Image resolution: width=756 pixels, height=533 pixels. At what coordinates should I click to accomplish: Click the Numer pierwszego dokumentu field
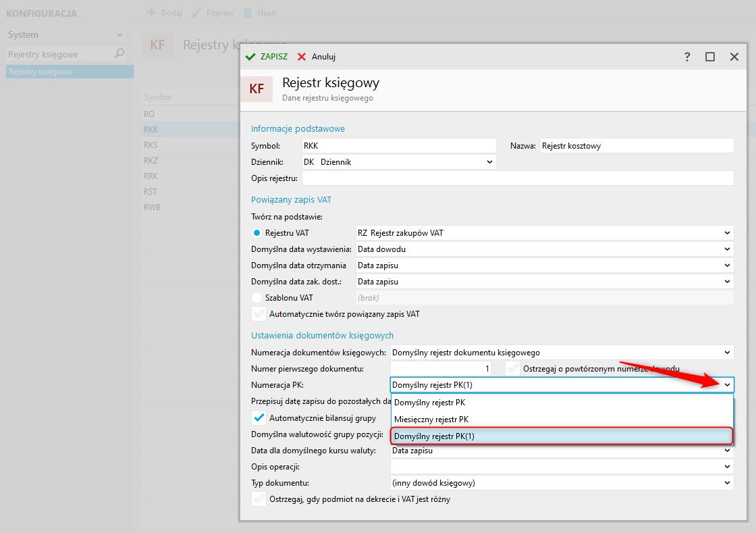pyautogui.click(x=441, y=369)
